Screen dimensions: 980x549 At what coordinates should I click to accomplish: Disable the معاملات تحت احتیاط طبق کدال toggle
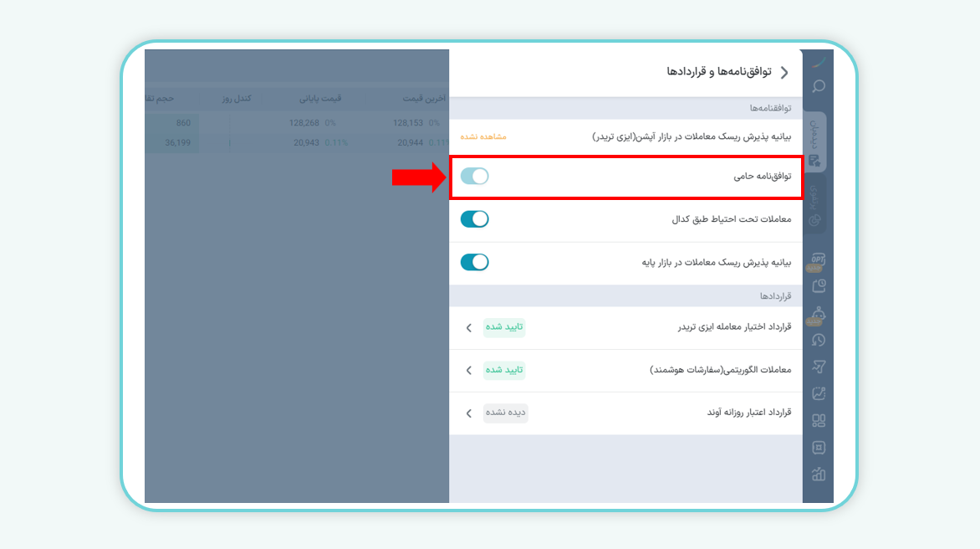pyautogui.click(x=474, y=218)
